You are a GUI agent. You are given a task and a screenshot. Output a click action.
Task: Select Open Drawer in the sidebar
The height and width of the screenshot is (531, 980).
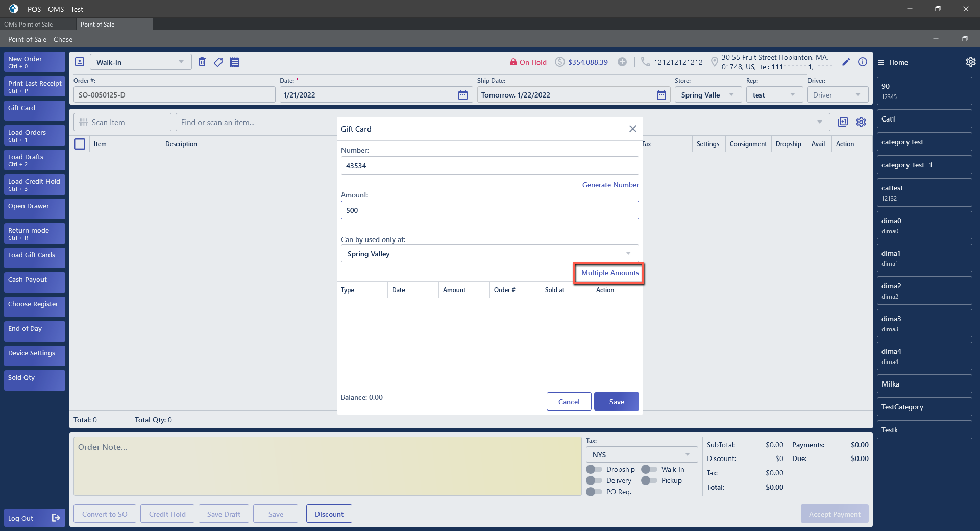click(35, 209)
